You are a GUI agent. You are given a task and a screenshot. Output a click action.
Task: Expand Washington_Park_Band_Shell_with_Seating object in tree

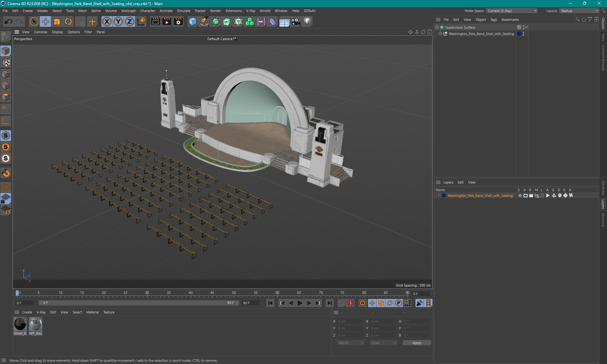[x=440, y=34]
